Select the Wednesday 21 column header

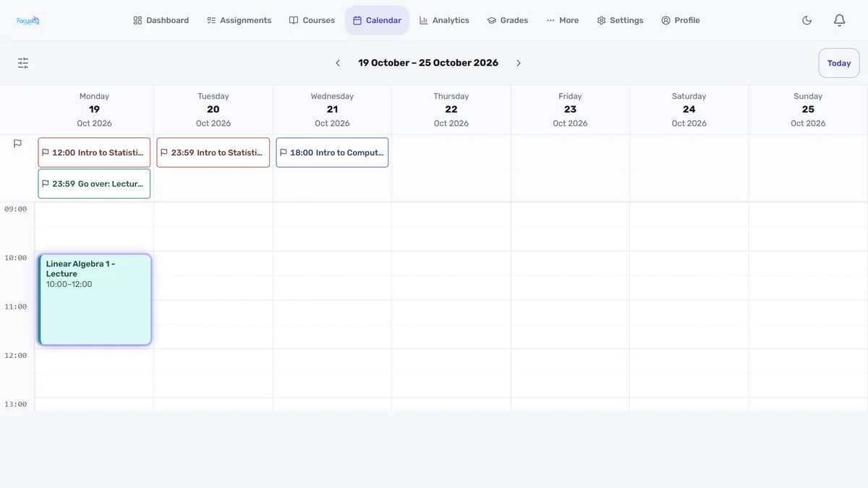332,110
